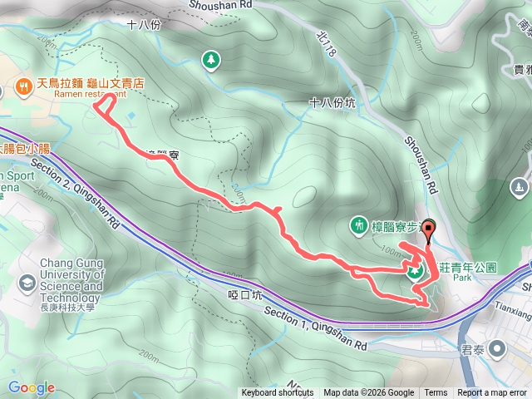Image resolution: width=532 pixels, height=399 pixels.
Task: Open the Chang Gung University graduation cap icon
Action: pos(27,283)
